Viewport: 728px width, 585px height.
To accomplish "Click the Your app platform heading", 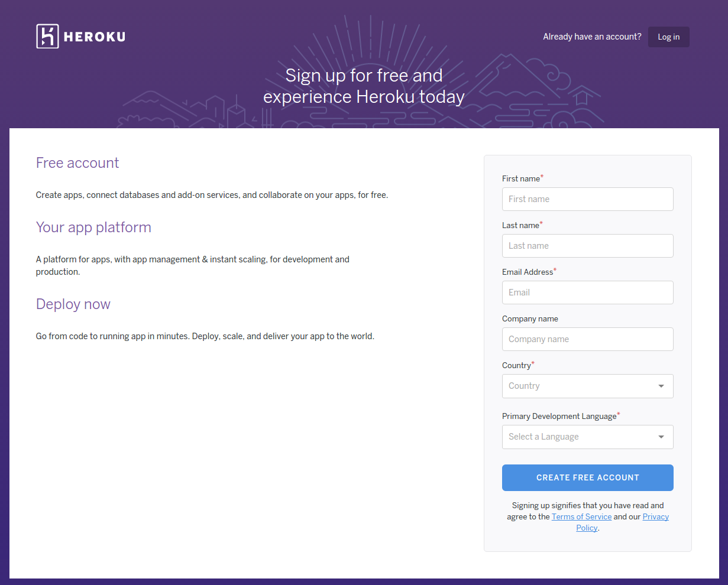I will pyautogui.click(x=93, y=227).
